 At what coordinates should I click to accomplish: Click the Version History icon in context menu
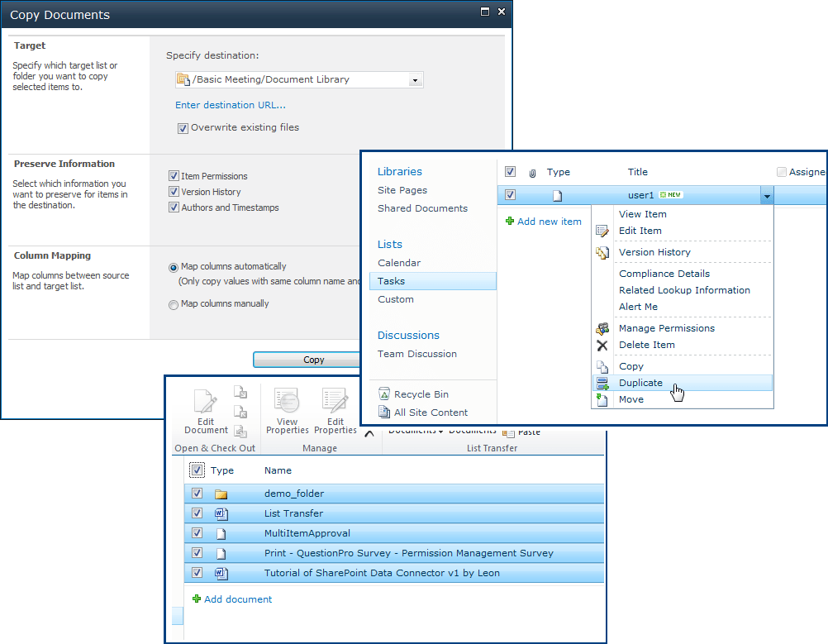click(x=602, y=252)
